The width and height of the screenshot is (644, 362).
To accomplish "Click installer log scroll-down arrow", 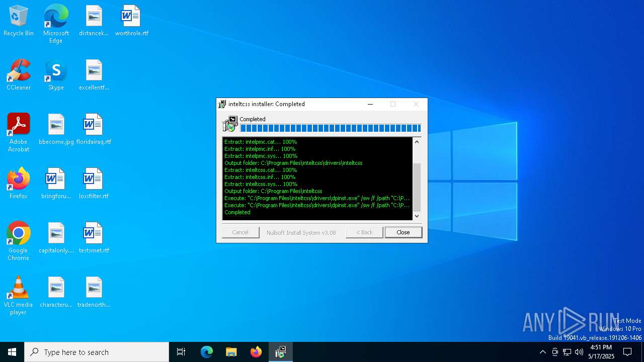I will click(417, 216).
